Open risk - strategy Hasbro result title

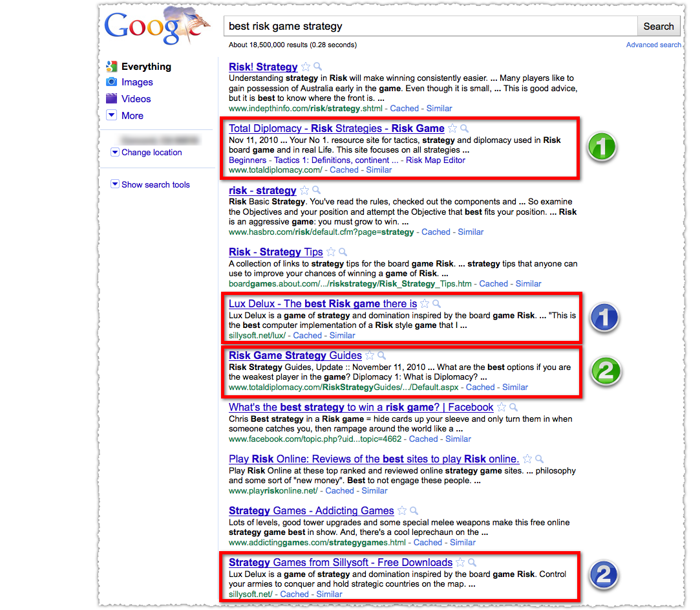(x=262, y=190)
